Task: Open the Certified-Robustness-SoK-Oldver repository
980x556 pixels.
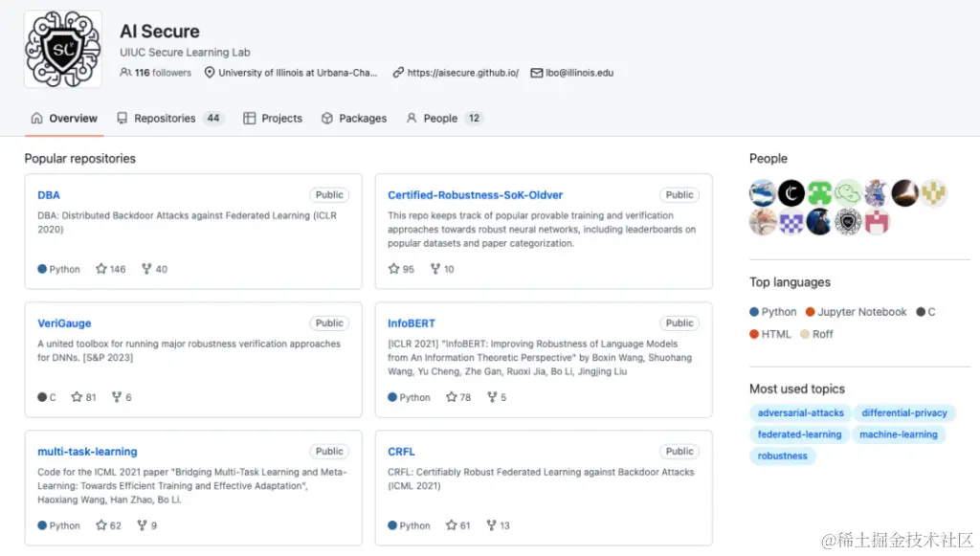Action: tap(475, 195)
